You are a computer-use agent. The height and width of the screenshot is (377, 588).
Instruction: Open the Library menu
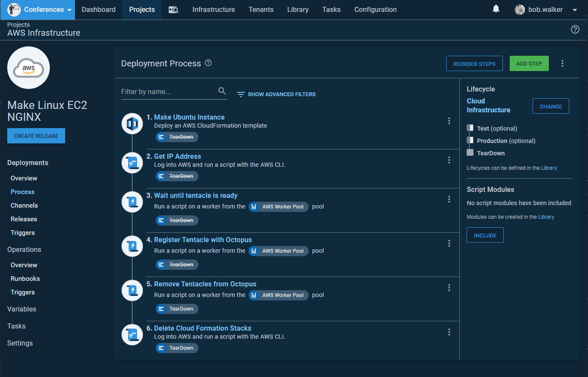pos(298,10)
